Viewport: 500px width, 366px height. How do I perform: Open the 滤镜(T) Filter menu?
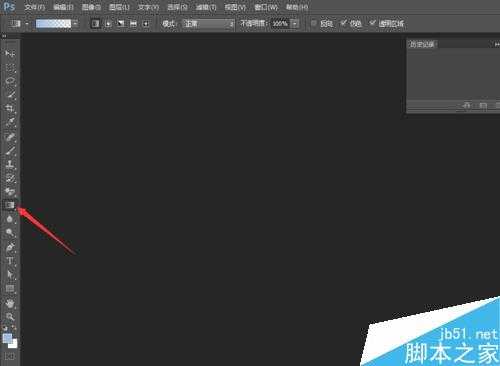point(206,7)
